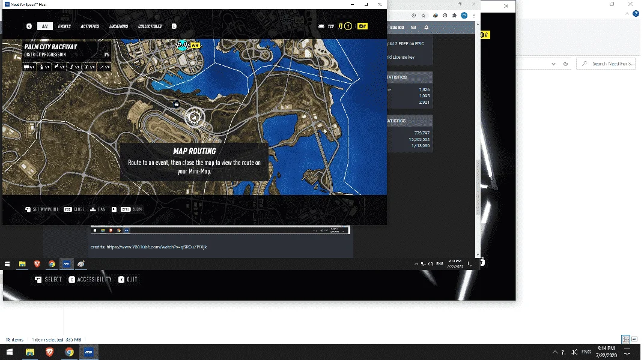This screenshot has width=644, height=360.
Task: Open the File Explorer address history dropdown
Action: click(554, 64)
